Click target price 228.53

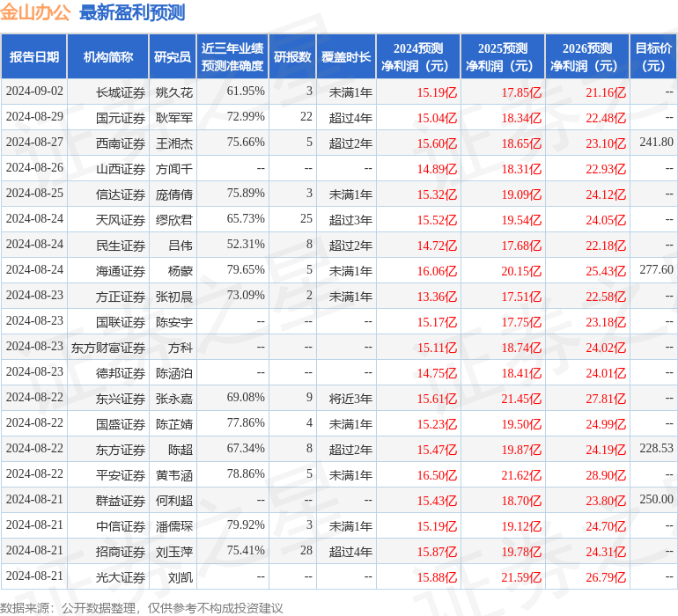tap(656, 448)
